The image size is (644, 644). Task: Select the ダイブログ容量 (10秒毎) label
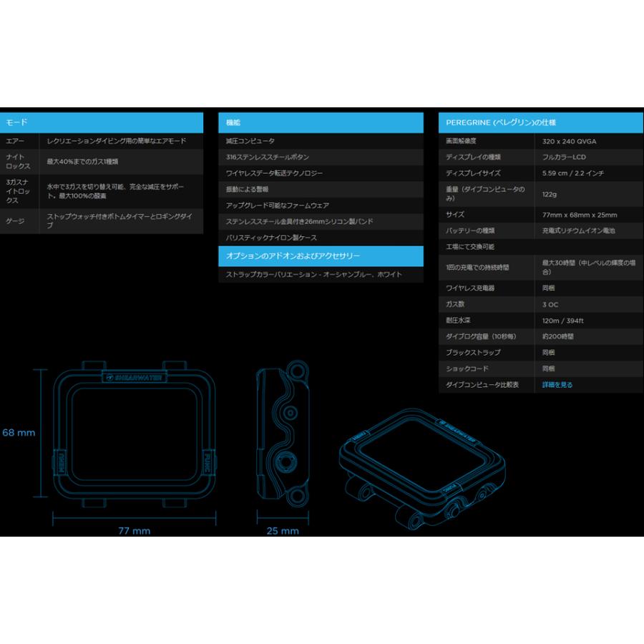481,336
